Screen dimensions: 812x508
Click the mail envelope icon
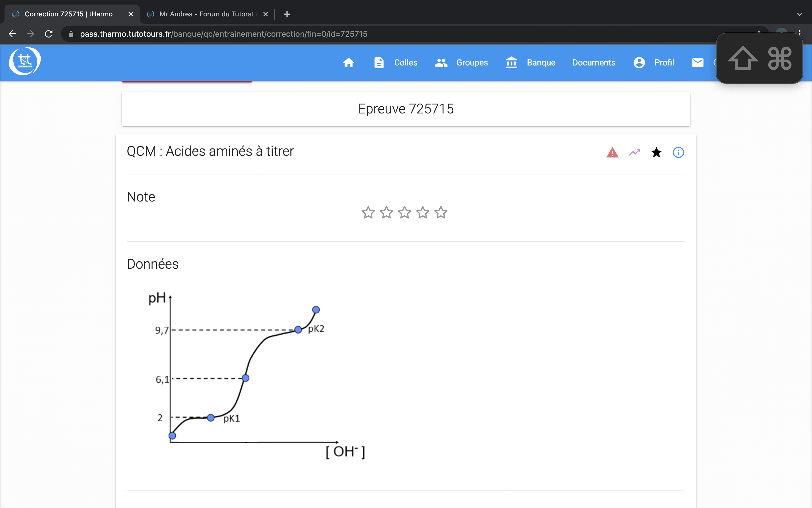click(698, 62)
